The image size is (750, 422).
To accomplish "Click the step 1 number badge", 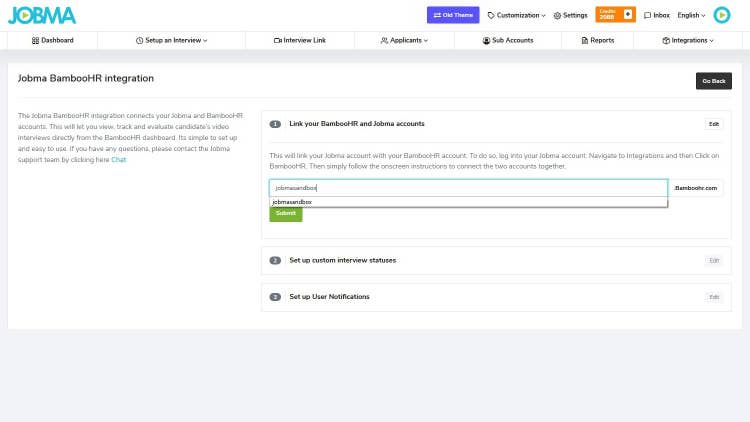I will (x=275, y=124).
